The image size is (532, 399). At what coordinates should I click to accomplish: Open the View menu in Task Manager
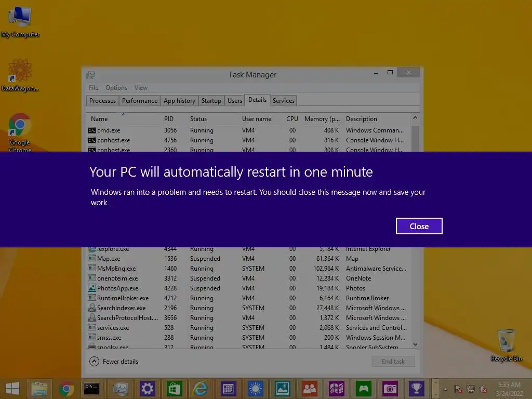[141, 87]
